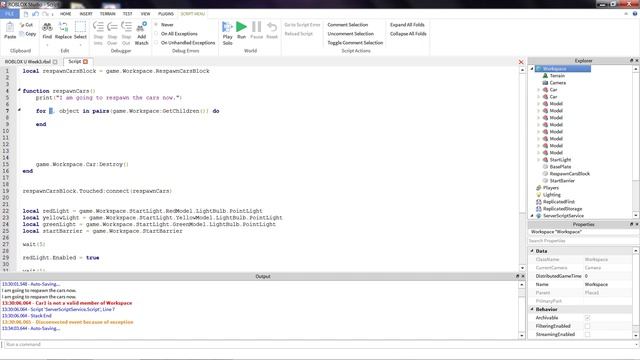Image resolution: width=640 pixels, height=360 pixels.
Task: Click Expand All Folds
Action: click(407, 25)
